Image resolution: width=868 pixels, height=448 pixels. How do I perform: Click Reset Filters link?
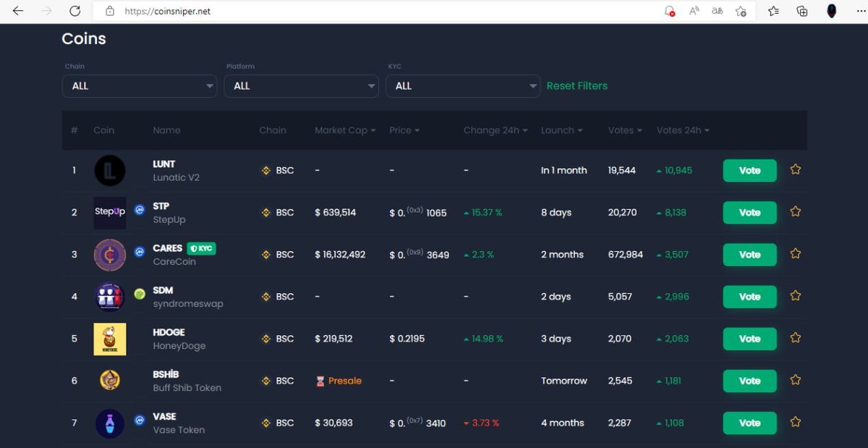(576, 85)
